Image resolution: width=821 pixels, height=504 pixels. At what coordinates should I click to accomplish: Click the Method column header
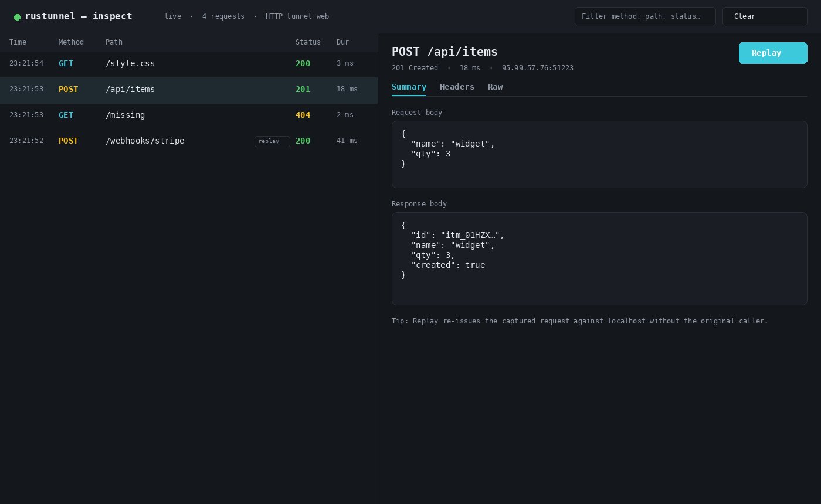coord(71,42)
